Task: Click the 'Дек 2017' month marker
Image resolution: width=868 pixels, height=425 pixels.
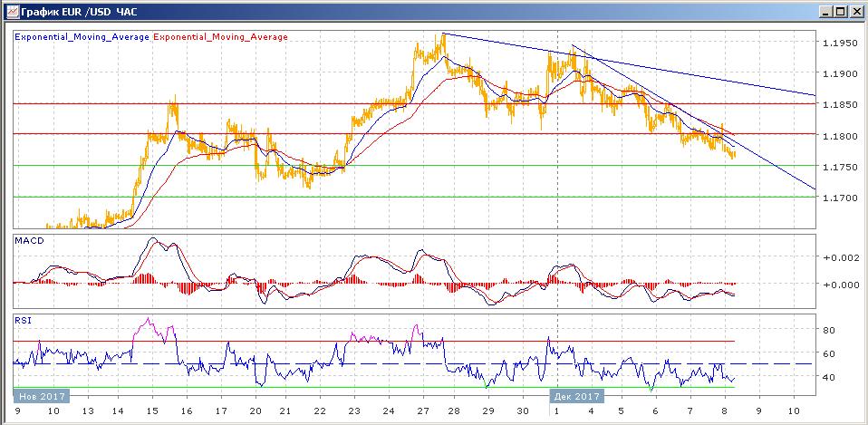Action: coord(576,396)
